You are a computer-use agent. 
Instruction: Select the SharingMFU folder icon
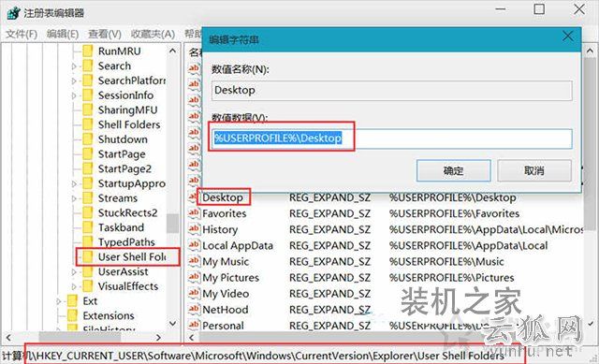(x=88, y=110)
